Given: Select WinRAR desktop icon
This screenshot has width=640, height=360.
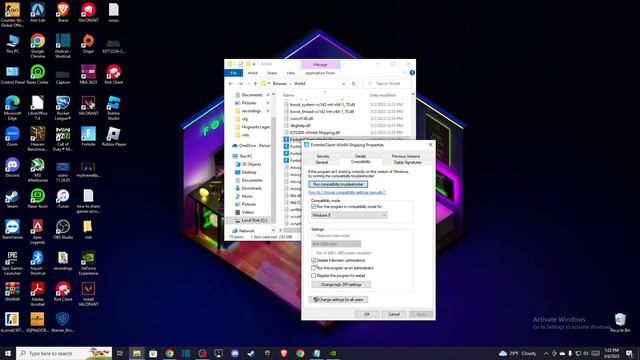Looking at the screenshot, I should click(12, 291).
